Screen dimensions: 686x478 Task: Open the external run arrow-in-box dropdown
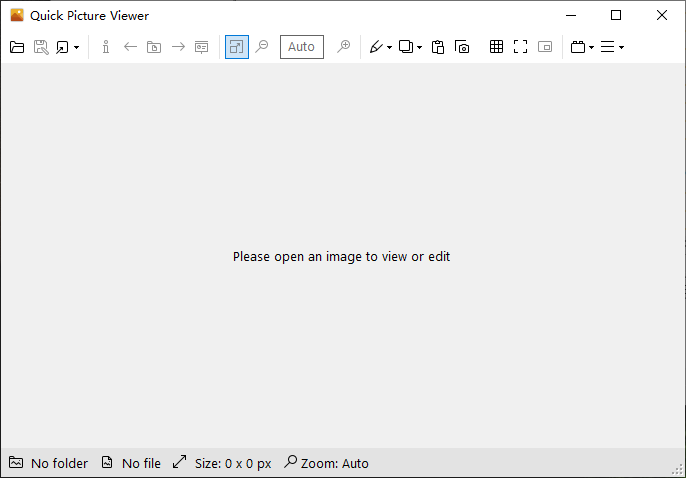(x=68, y=47)
